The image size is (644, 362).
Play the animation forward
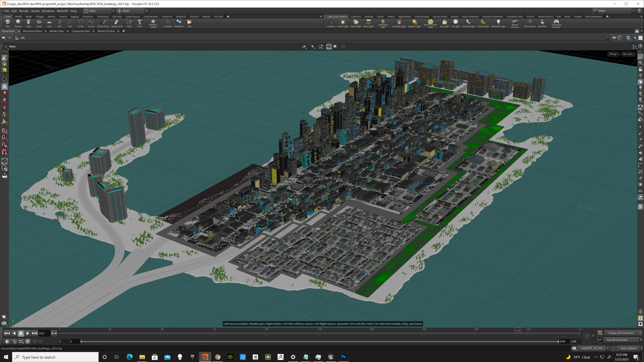point(28,333)
